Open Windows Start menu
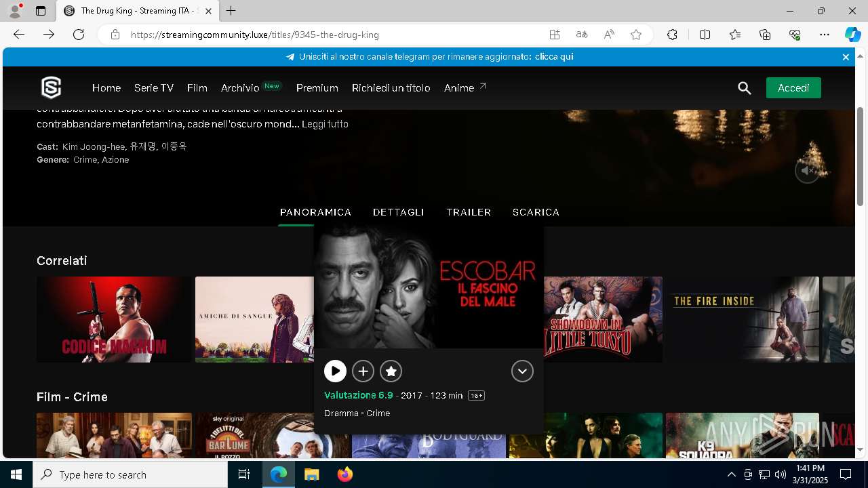Screen dimensions: 868x488 pyautogui.click(x=16, y=474)
